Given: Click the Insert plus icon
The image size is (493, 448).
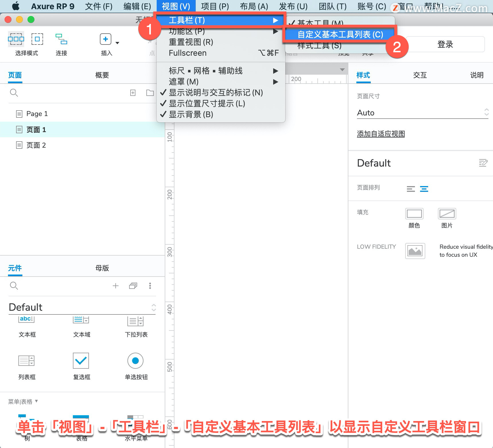Looking at the screenshot, I should click(x=106, y=39).
